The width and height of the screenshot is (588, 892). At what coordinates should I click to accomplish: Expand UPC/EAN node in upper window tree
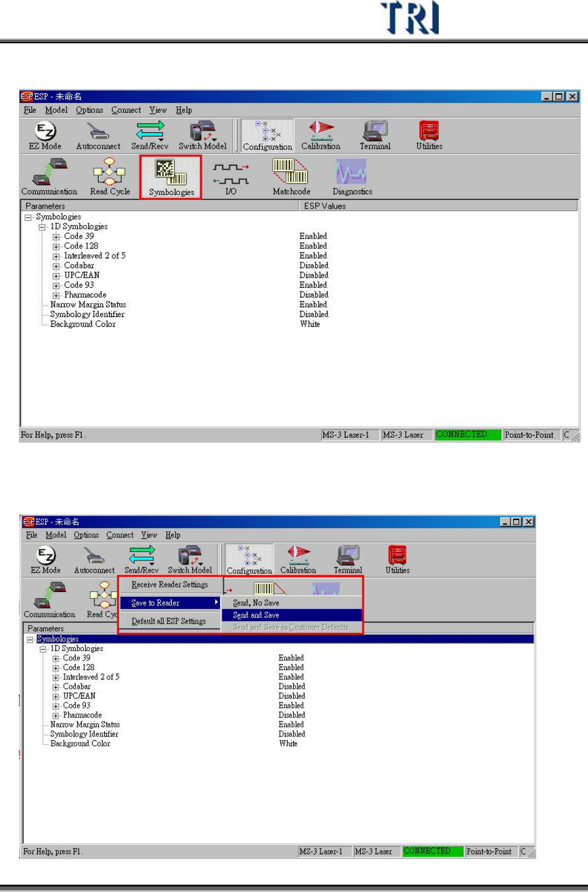point(56,276)
